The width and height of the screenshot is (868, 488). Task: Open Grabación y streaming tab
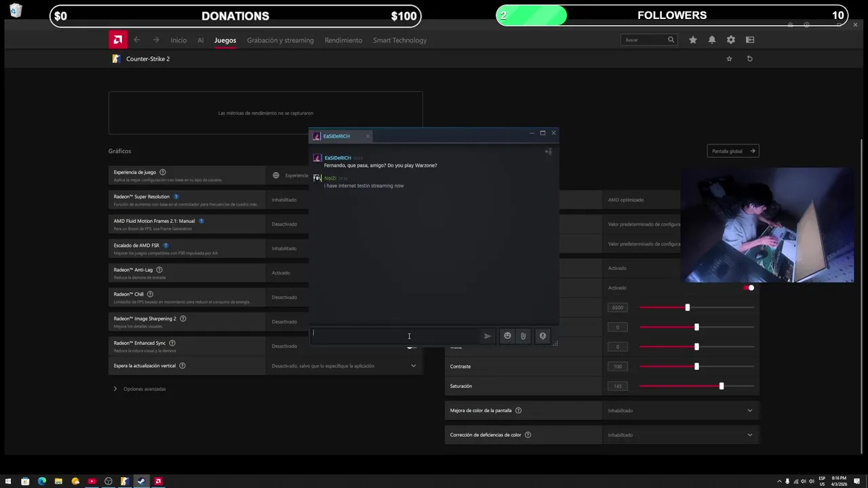coord(280,41)
